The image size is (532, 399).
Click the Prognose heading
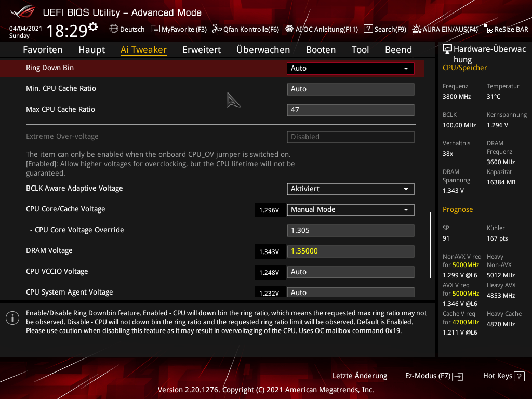point(458,210)
